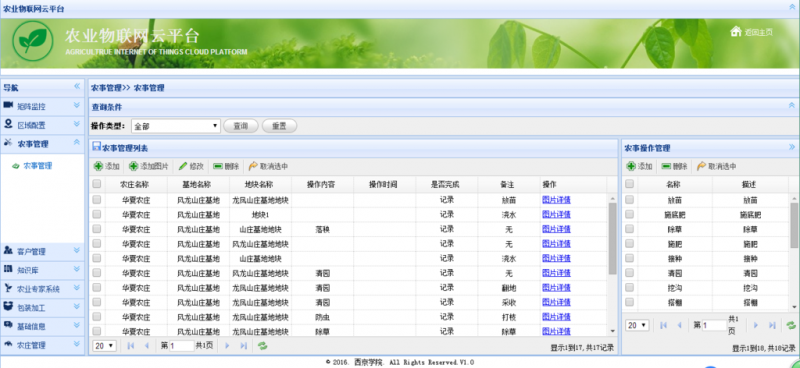Expand the 农庄管理 section chevron
The height and width of the screenshot is (368, 800).
(x=77, y=344)
